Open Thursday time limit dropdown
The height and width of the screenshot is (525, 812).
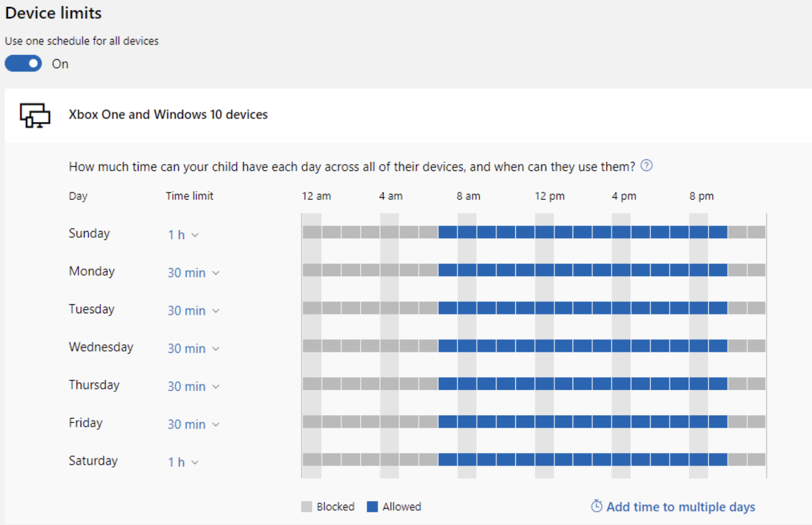193,386
